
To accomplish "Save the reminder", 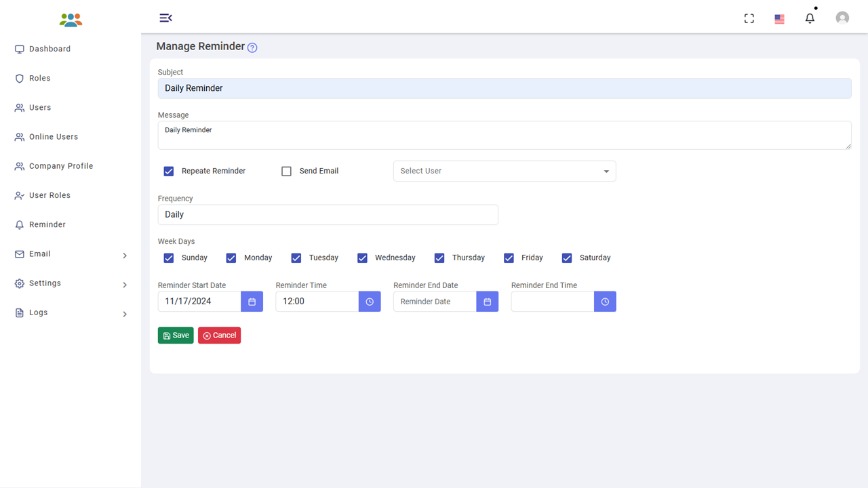I will [176, 335].
